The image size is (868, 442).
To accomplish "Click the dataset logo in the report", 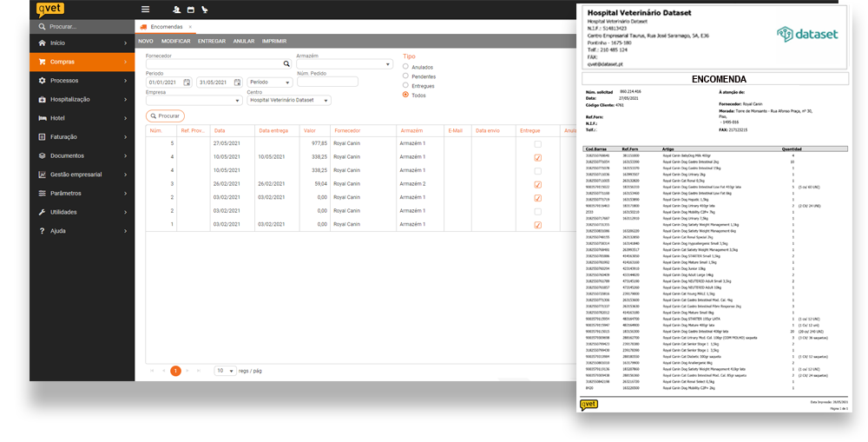I will (807, 35).
